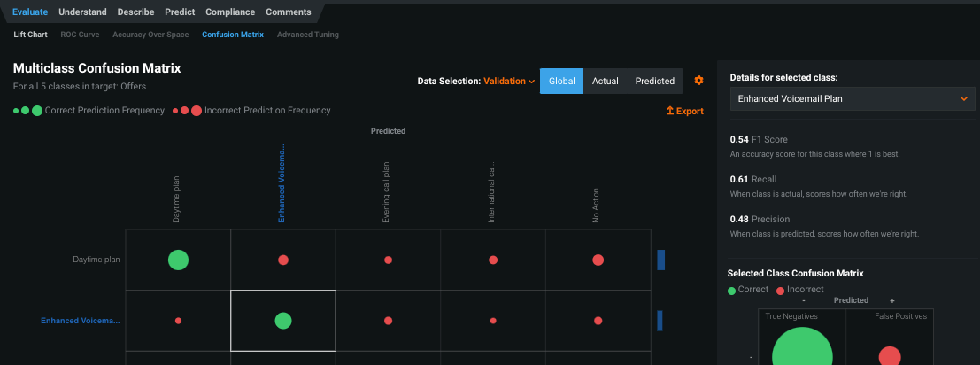This screenshot has width=980, height=365.
Task: Open the Advanced Tuning tab
Action: tap(307, 35)
